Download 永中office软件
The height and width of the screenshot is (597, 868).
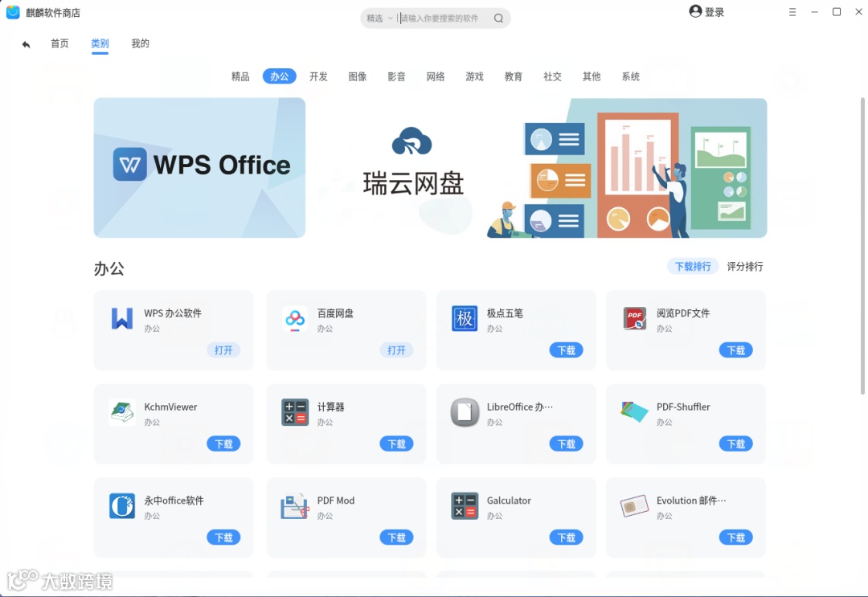223,538
